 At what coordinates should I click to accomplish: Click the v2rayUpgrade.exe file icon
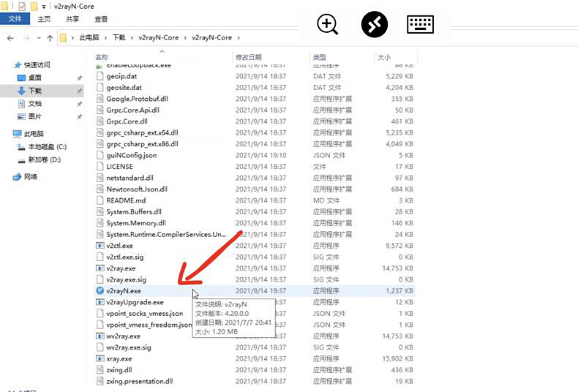[100, 302]
